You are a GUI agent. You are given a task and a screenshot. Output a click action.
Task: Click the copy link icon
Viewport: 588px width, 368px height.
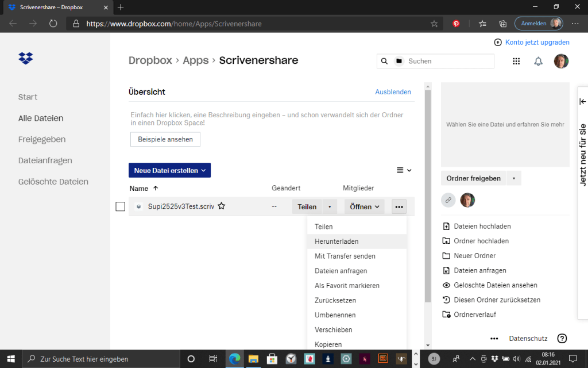[x=448, y=200]
